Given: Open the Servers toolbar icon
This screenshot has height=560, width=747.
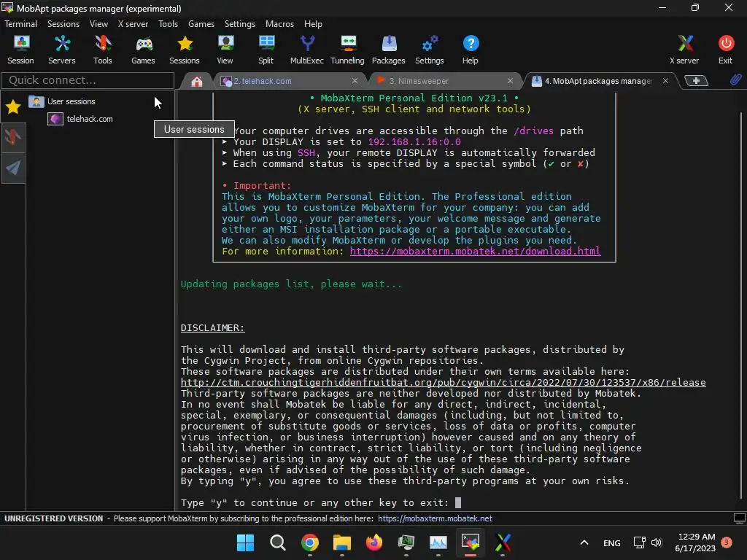Looking at the screenshot, I should (62, 50).
